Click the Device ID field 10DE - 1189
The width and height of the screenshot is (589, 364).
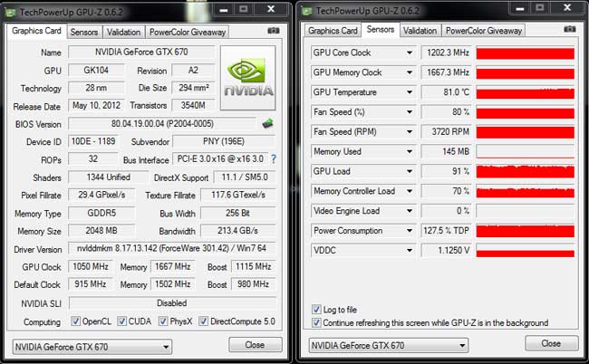[93, 141]
